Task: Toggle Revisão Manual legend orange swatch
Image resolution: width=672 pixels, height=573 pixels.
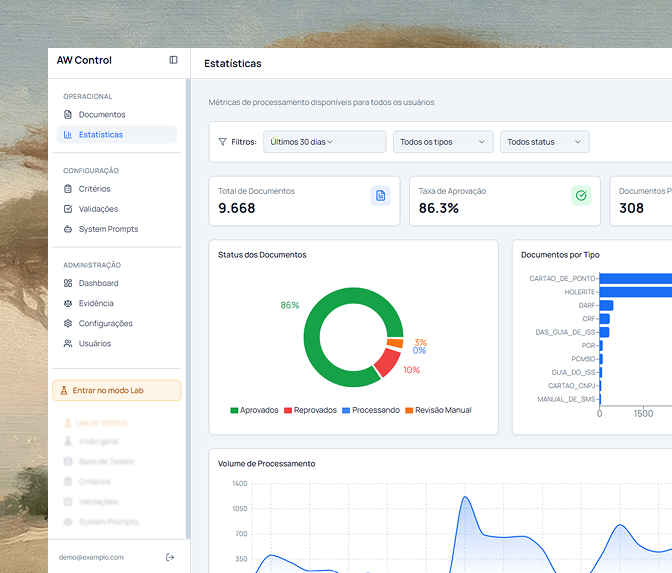Action: (409, 411)
